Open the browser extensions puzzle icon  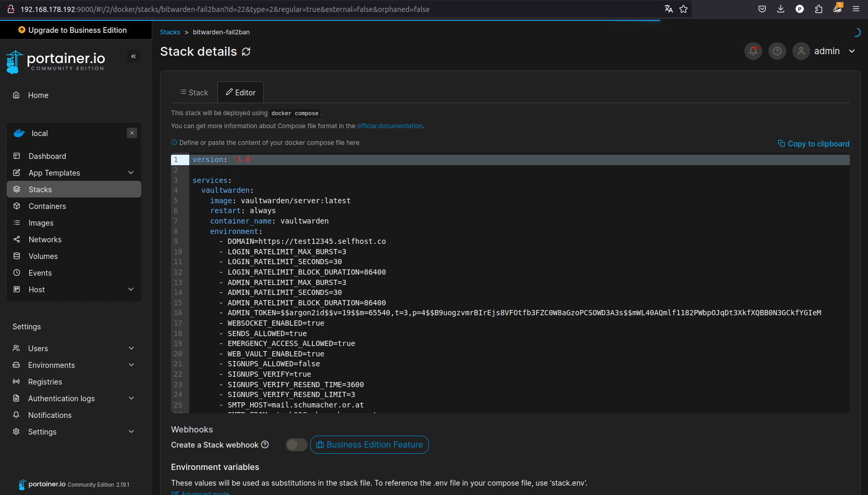(x=818, y=9)
